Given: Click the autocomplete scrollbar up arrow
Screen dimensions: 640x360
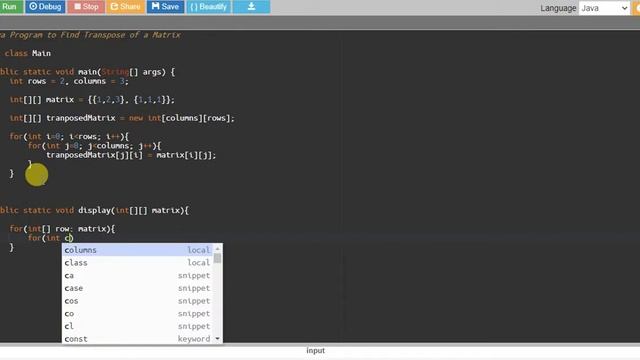Looking at the screenshot, I should 218,248.
